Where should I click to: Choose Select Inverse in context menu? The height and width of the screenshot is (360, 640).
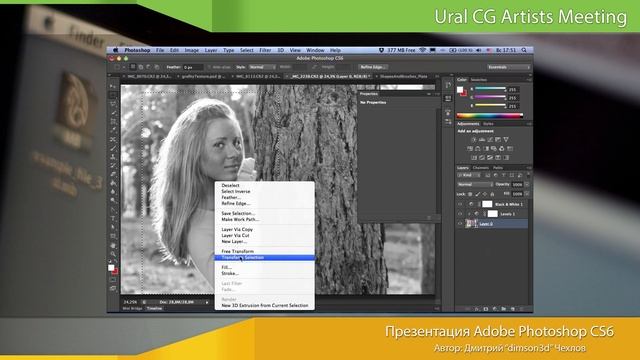[236, 191]
